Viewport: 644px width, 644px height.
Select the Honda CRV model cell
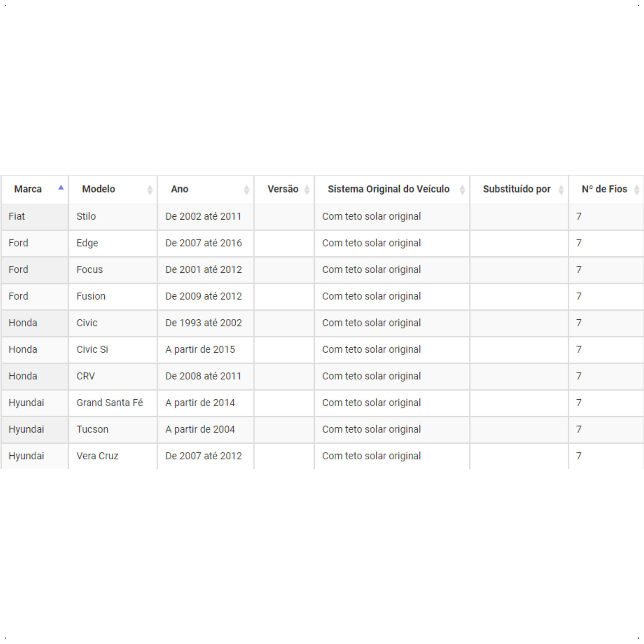click(113, 376)
